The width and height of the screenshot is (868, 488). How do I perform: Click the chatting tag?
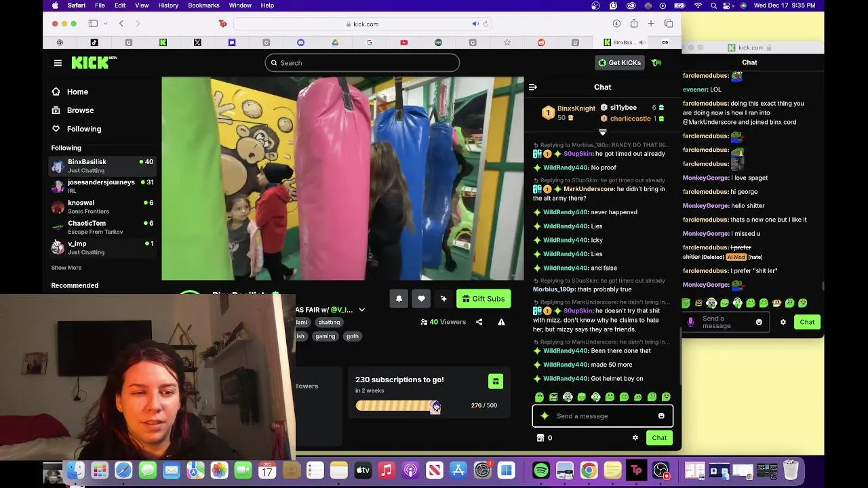point(329,323)
